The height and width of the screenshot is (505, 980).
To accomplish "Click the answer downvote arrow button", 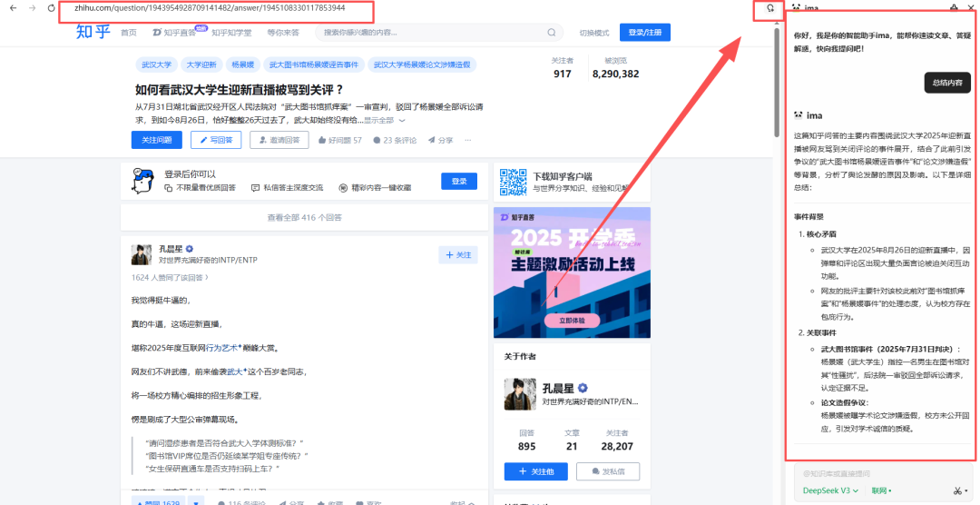I will 196,502.
